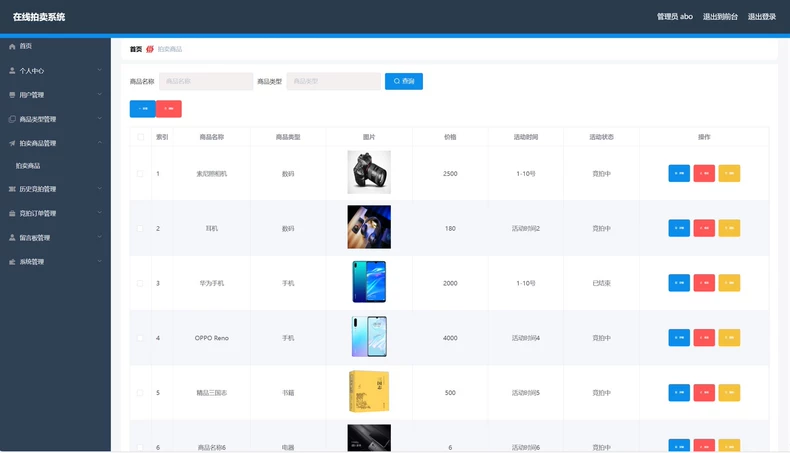Check the checkbox for the 华为手机 row
The height and width of the screenshot is (453, 790).
click(140, 283)
